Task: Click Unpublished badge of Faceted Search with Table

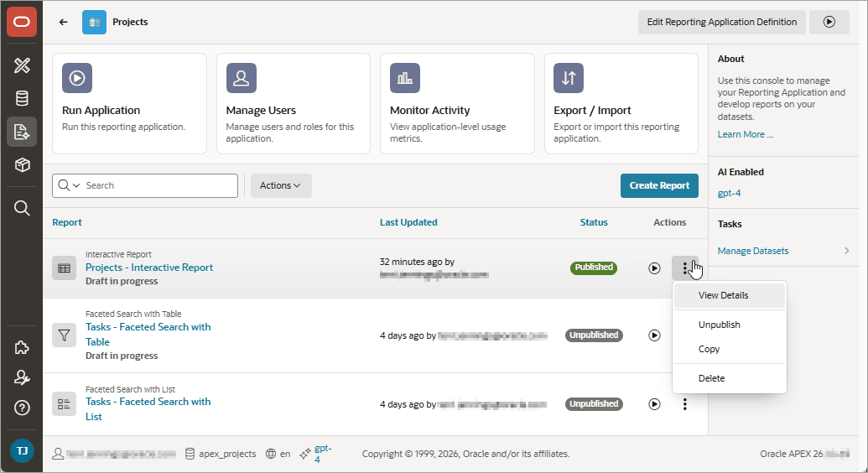Action: pyautogui.click(x=594, y=335)
